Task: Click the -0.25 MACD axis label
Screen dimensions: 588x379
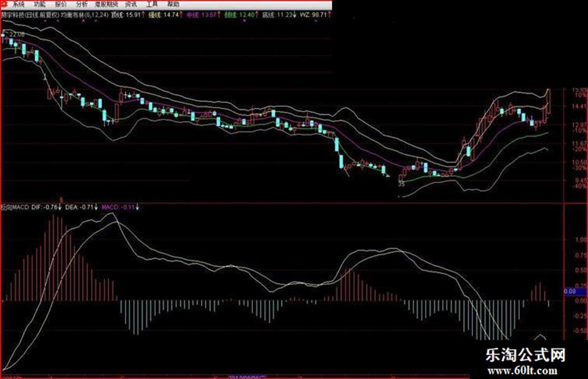Action: pyautogui.click(x=580, y=316)
